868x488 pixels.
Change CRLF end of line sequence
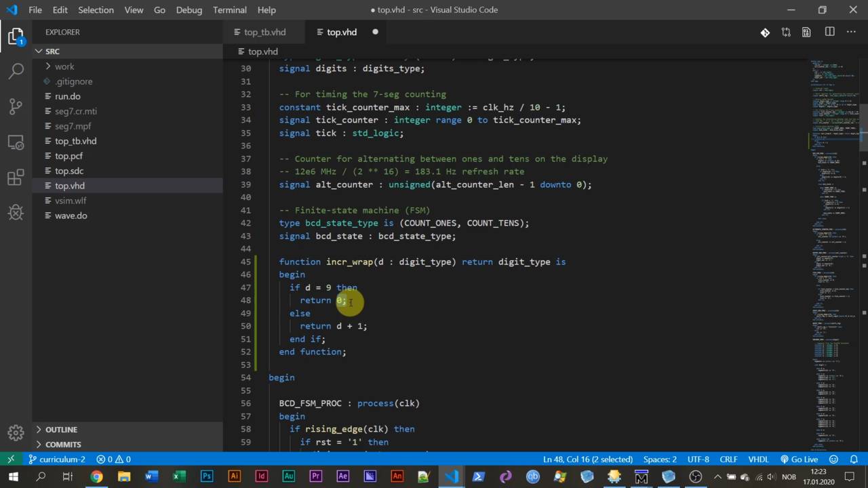point(728,459)
